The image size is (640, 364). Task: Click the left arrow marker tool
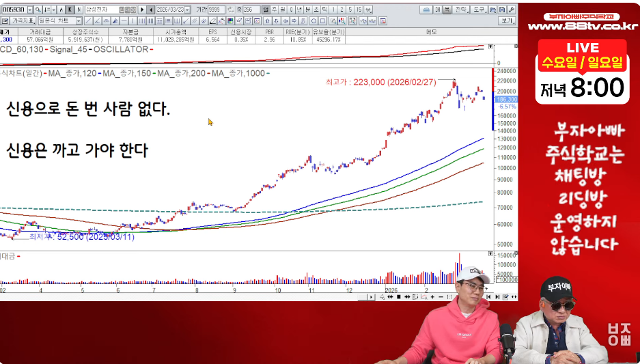(286, 20)
